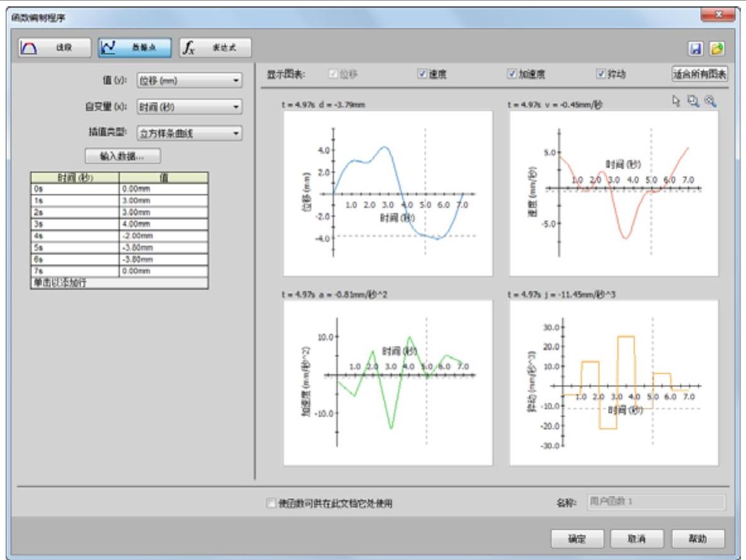Image resolution: width=746 pixels, height=560 pixels.
Task: Toggle the 位移 displacement chart checkbox
Action: 333,74
